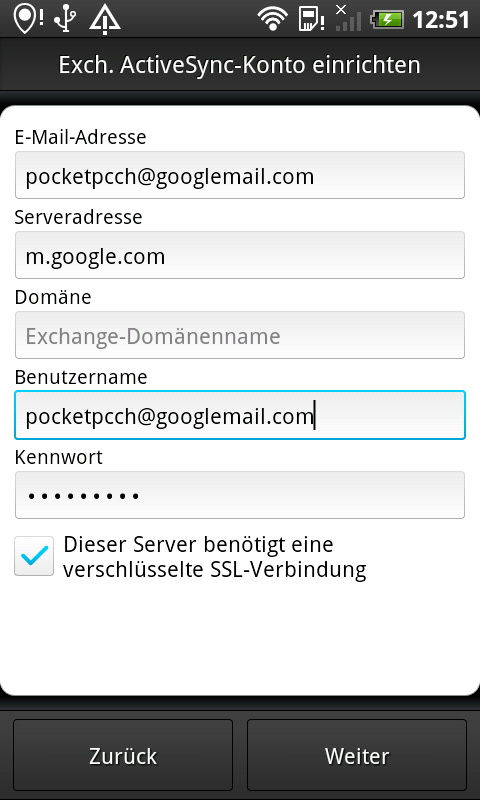Tap the Domäne field label
This screenshot has height=800, width=480.
coord(53,297)
